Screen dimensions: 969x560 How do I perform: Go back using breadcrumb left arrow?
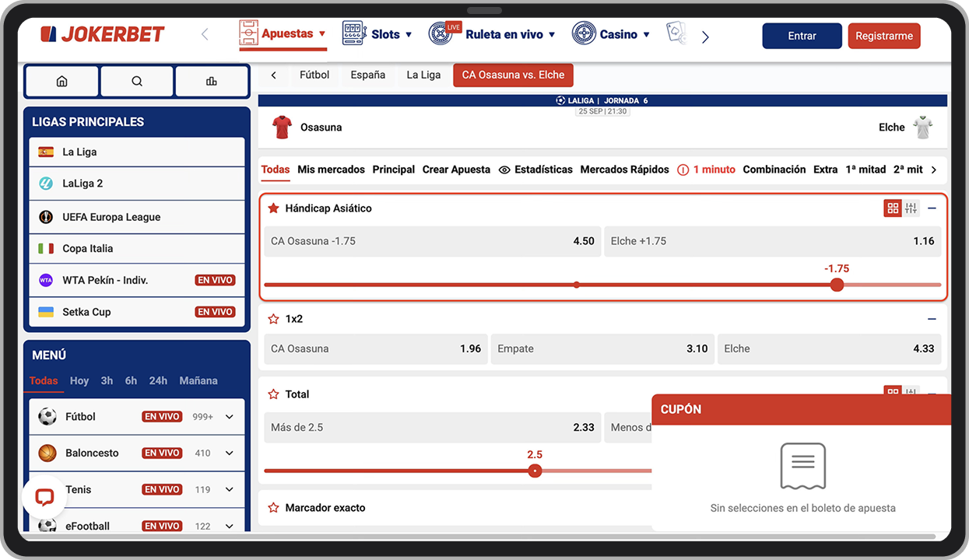click(274, 75)
